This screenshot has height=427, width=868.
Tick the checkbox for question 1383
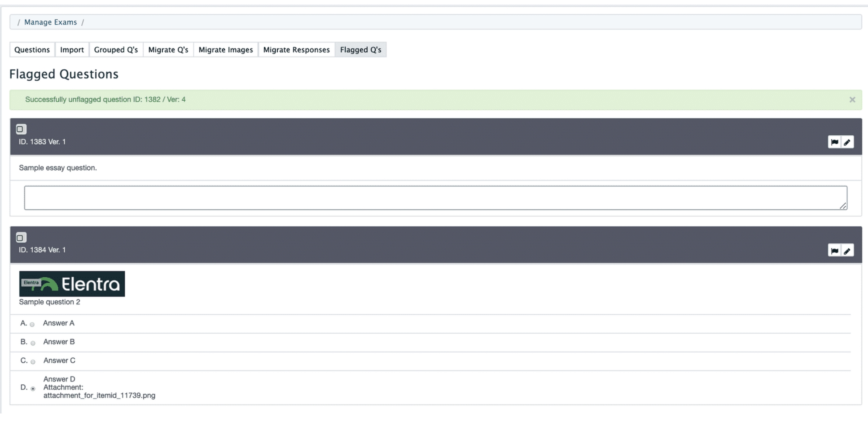click(x=21, y=129)
